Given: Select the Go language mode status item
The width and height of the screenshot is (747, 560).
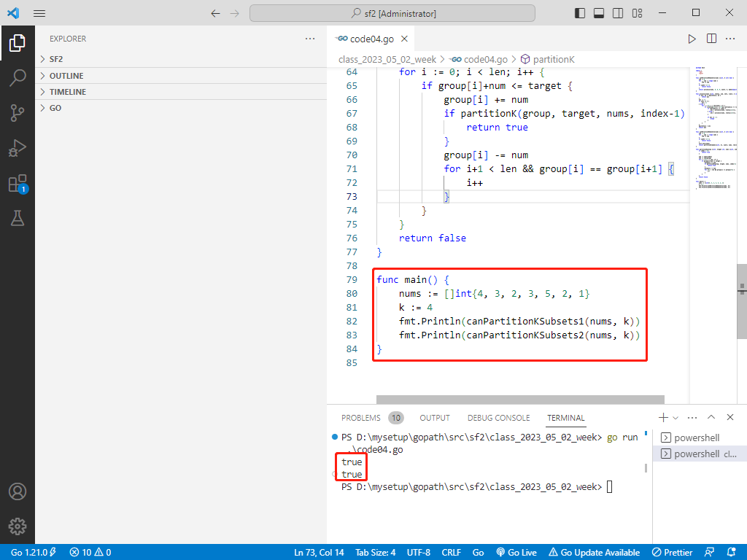Looking at the screenshot, I should [479, 552].
